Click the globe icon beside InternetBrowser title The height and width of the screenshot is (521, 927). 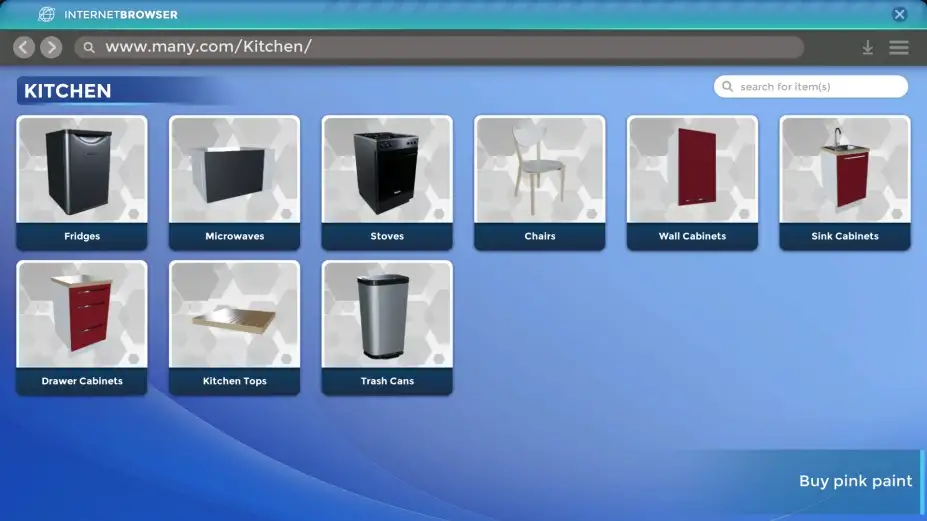coord(47,14)
